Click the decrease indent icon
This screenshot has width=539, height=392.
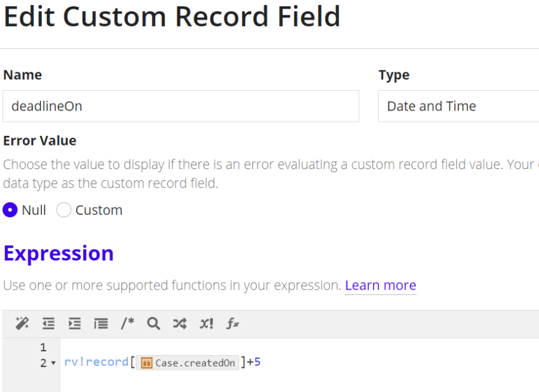coord(48,323)
